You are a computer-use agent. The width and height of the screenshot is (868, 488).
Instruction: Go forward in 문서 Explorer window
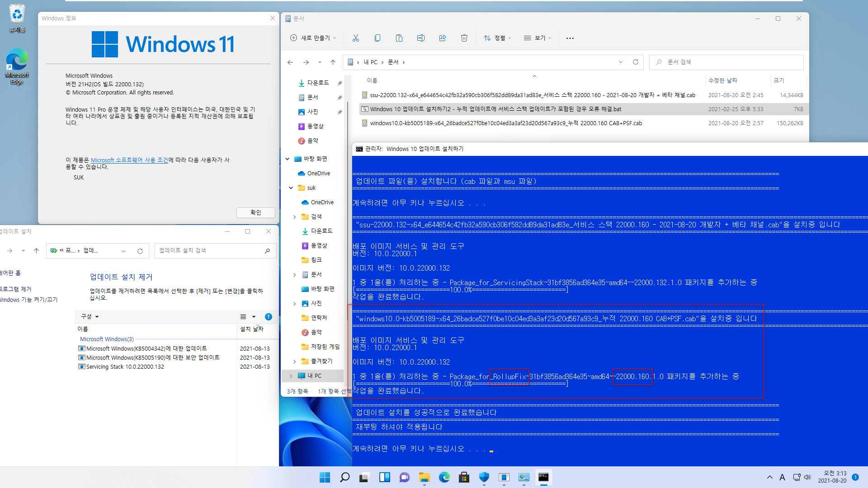click(x=306, y=62)
